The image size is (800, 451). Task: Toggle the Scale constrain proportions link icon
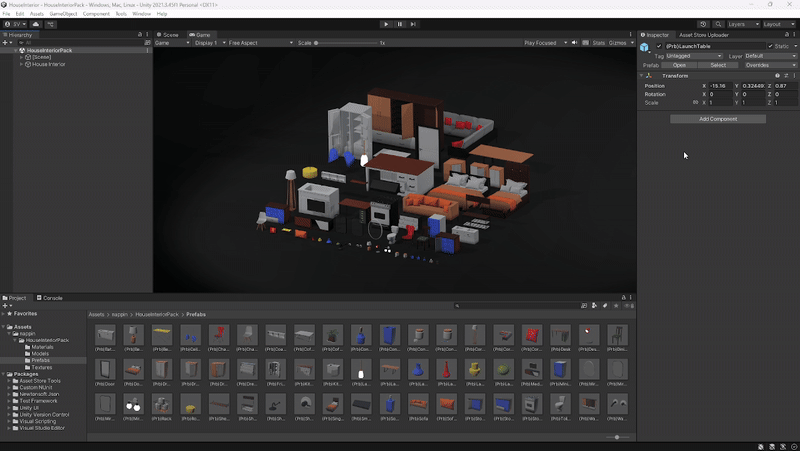tap(695, 103)
